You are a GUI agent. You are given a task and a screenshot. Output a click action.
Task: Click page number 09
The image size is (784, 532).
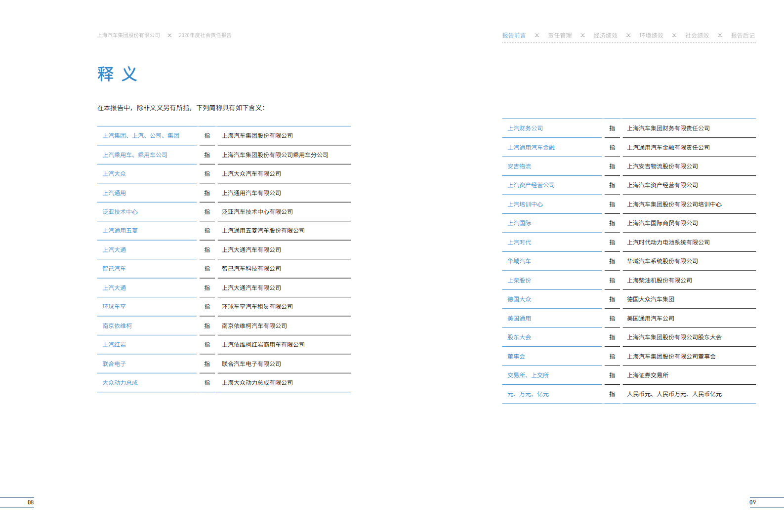pyautogui.click(x=753, y=502)
